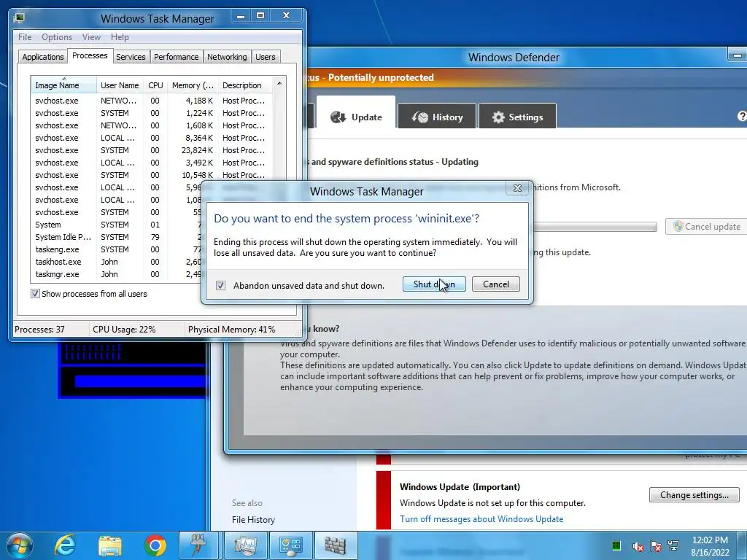Click Change settings for Windows Update
The image size is (747, 560).
click(694, 495)
